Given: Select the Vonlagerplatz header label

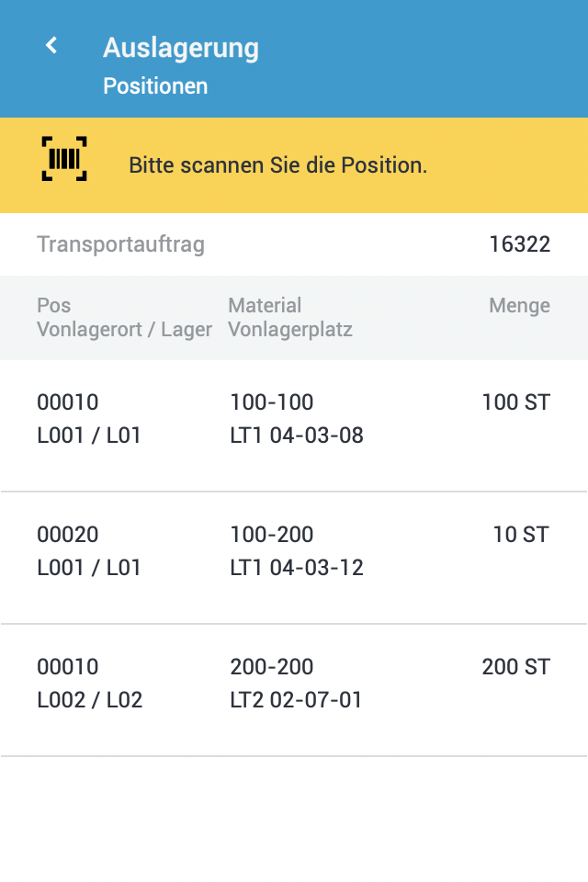Looking at the screenshot, I should tap(290, 330).
